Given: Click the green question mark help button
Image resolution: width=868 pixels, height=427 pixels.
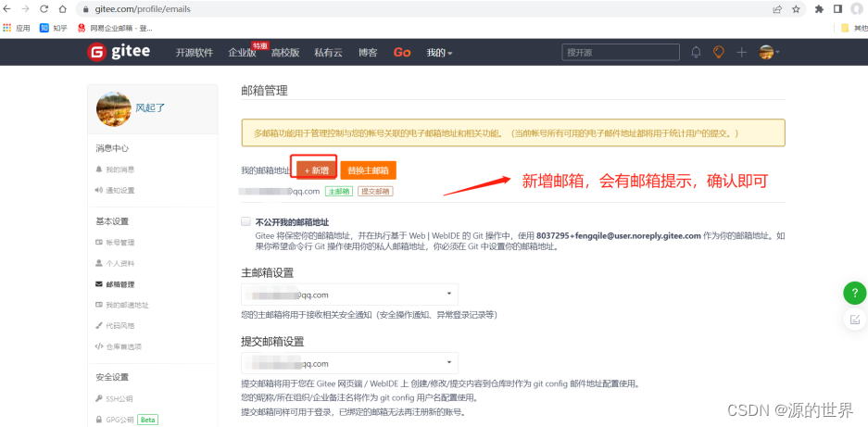Looking at the screenshot, I should click(855, 293).
